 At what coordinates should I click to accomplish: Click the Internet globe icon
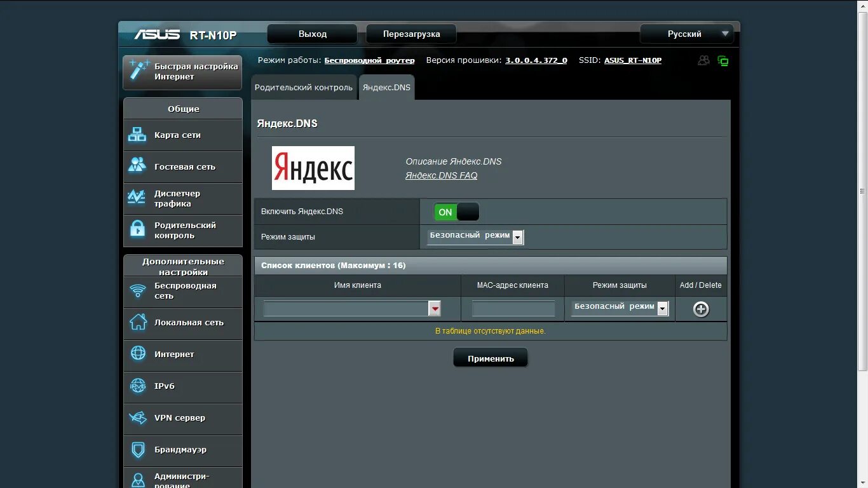tap(138, 353)
